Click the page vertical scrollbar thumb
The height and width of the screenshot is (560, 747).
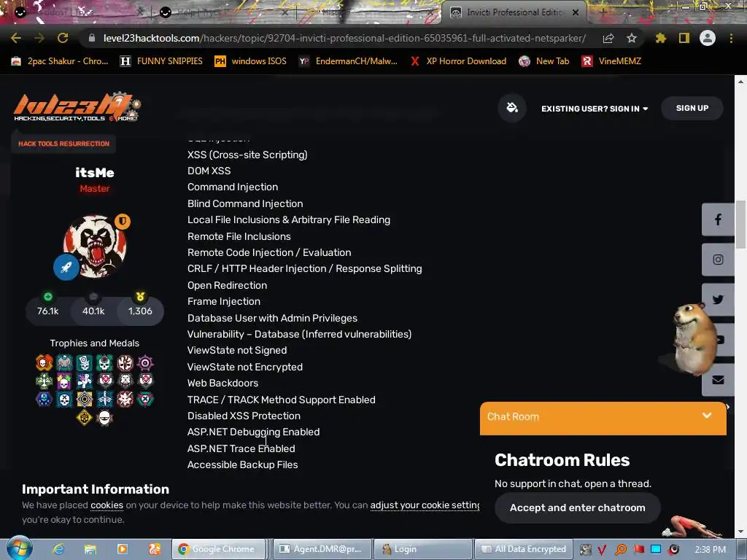740,225
